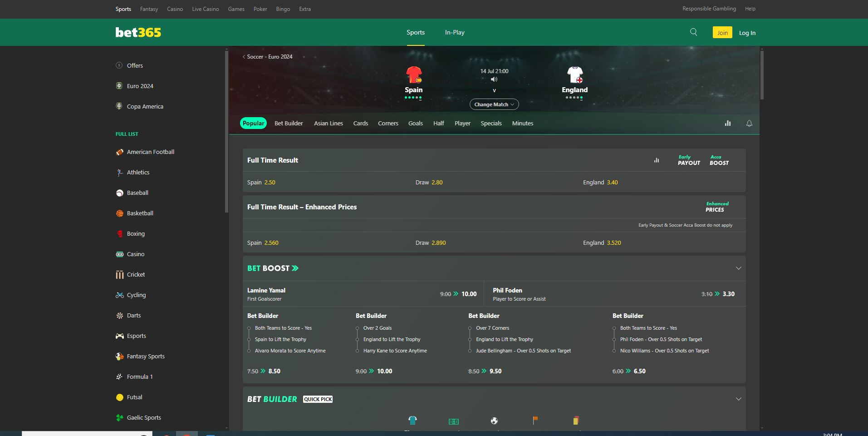Image resolution: width=868 pixels, height=436 pixels.
Task: Open Basketball from the sports list
Action: pyautogui.click(x=140, y=213)
